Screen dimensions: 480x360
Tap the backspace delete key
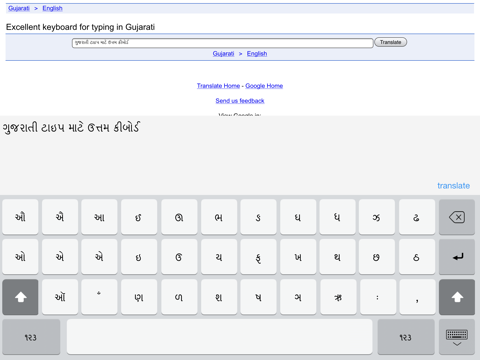coord(457,217)
